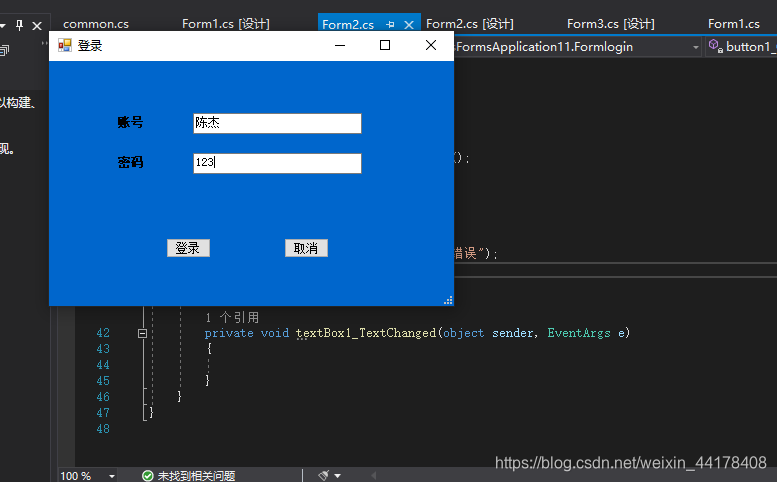The width and height of the screenshot is (777, 482).
Task: Click textBox1_TextChanged method name in code
Action: tap(366, 333)
